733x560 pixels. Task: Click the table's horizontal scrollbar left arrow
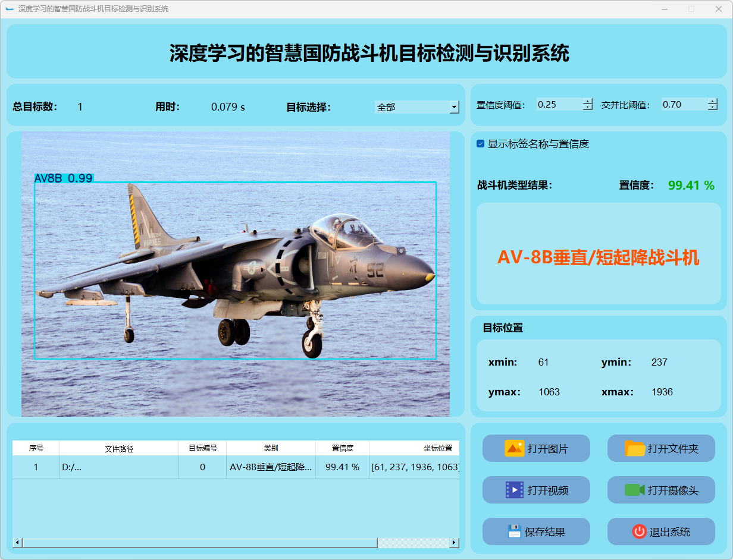[17, 543]
